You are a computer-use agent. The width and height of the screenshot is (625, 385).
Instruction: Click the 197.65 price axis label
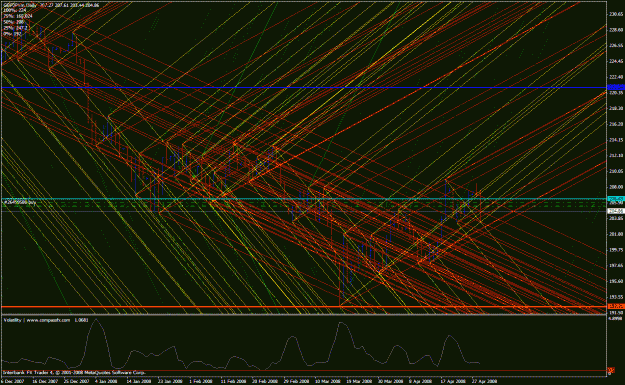pos(616,265)
